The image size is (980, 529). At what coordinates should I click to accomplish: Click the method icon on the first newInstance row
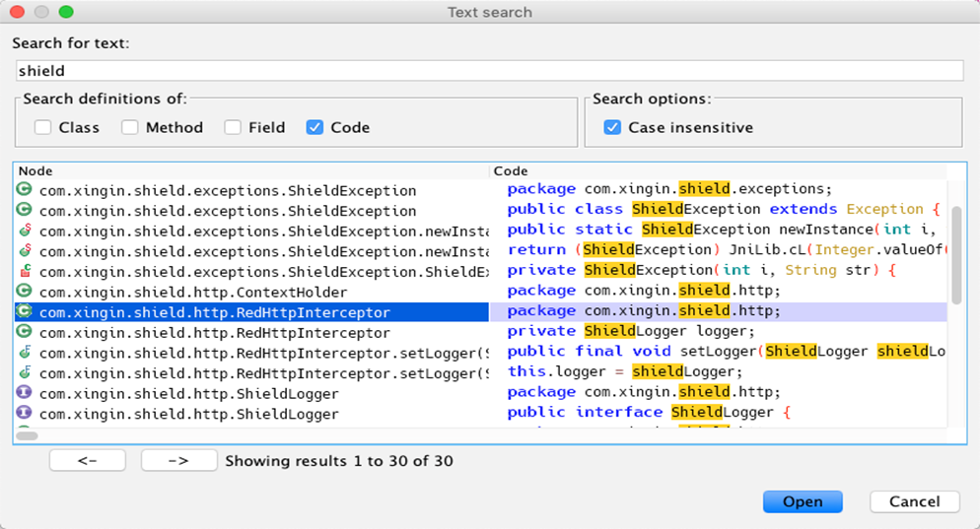(x=25, y=231)
